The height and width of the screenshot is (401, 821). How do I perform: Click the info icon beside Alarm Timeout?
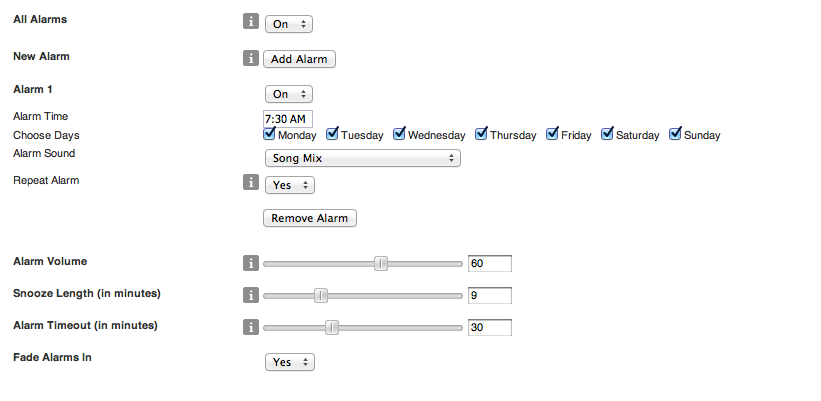[251, 327]
